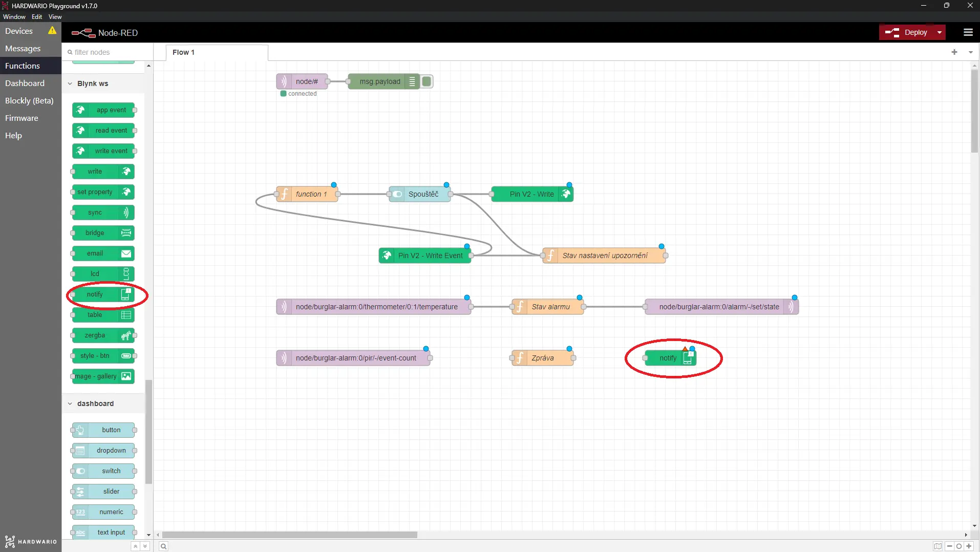Click the table palette node
The height and width of the screenshot is (552, 980).
[x=103, y=315]
